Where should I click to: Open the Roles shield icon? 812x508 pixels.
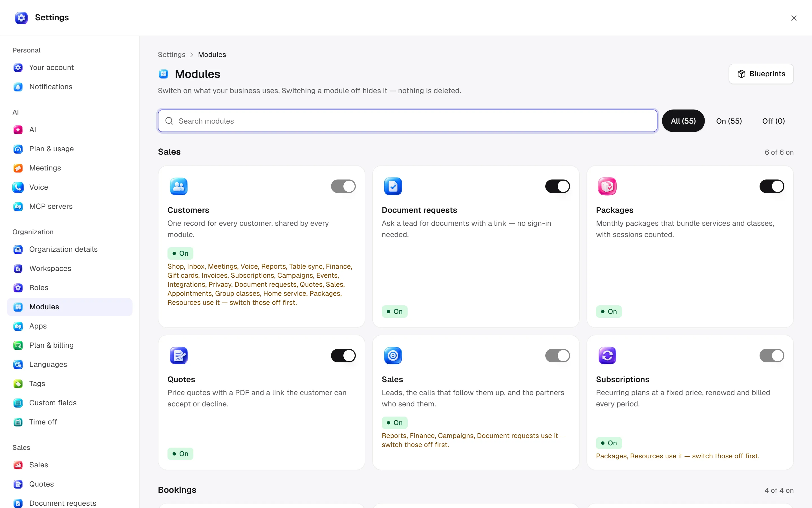tap(18, 288)
